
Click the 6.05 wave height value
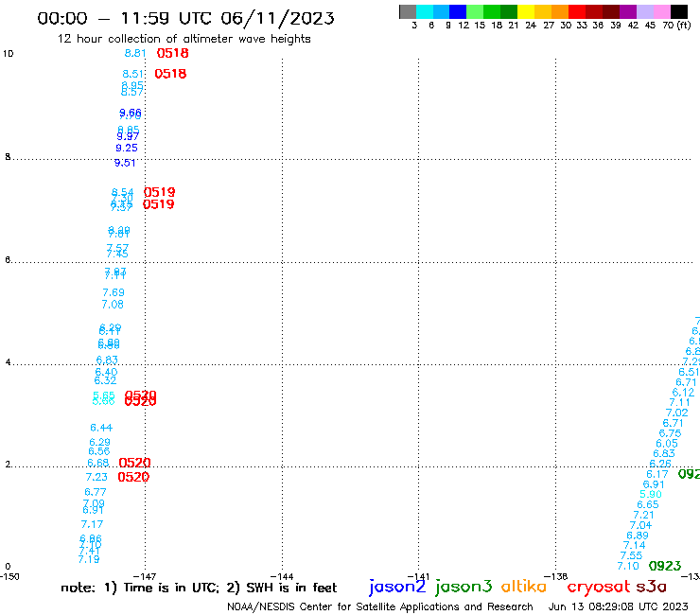pyautogui.click(x=667, y=444)
